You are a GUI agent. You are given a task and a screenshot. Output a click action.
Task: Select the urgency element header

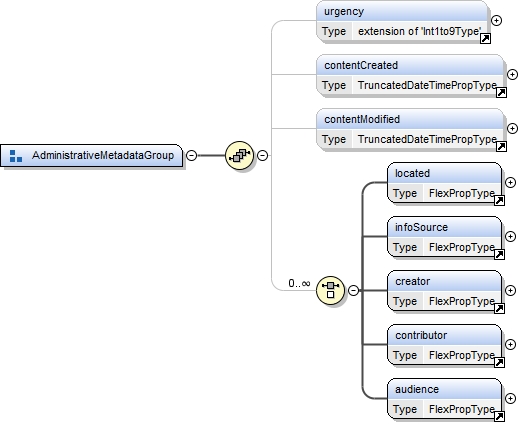[402, 11]
